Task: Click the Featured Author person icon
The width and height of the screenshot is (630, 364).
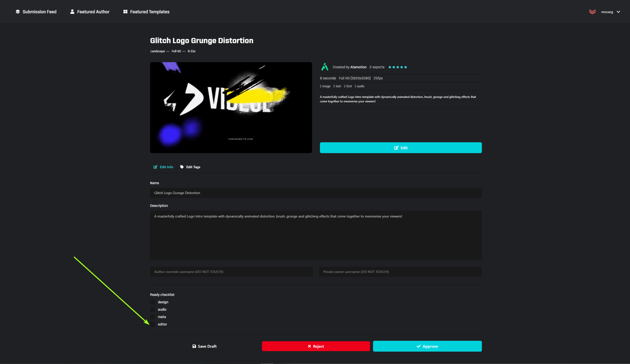Action: coord(72,12)
